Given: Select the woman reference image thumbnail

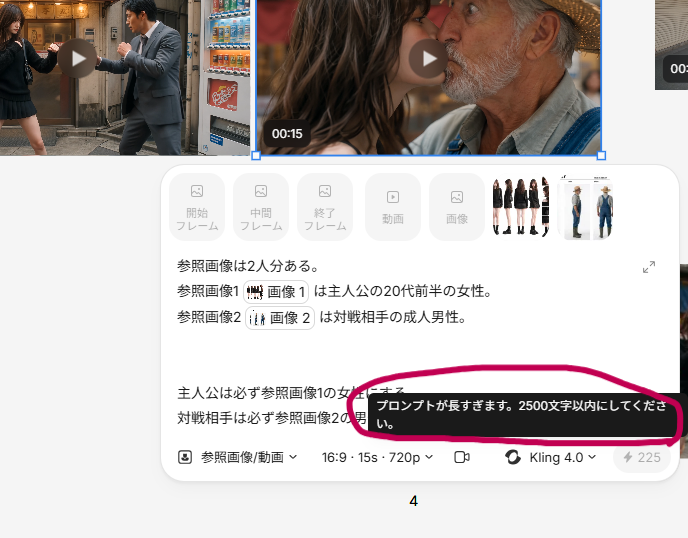Looking at the screenshot, I should (x=520, y=207).
